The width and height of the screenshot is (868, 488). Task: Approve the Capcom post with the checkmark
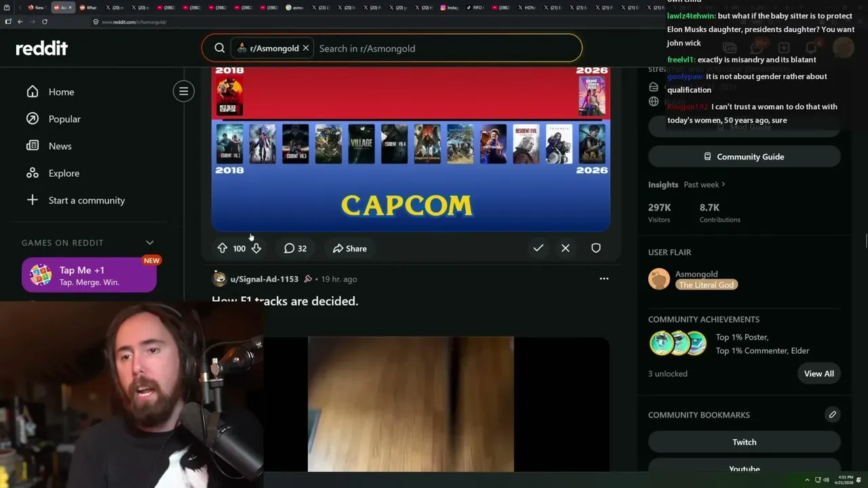coord(538,248)
